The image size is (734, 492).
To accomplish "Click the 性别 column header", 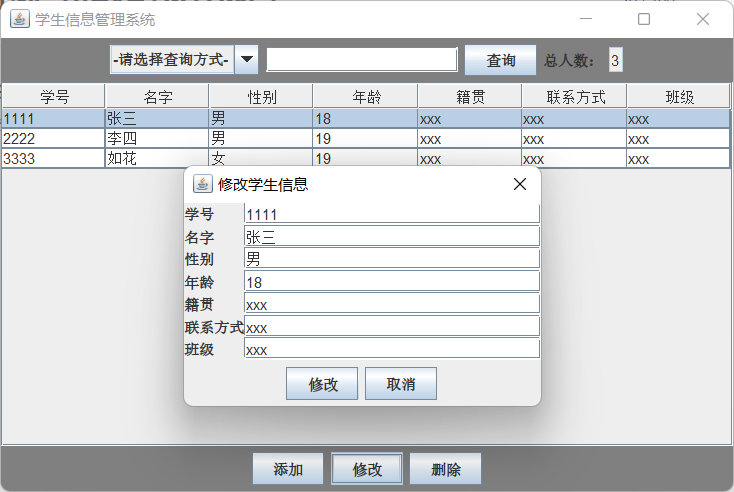I will point(261,97).
